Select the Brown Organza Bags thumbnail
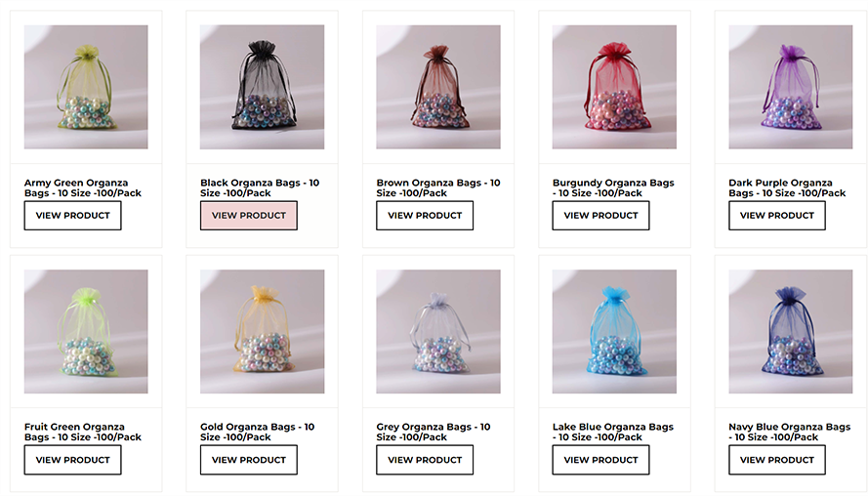 437,87
